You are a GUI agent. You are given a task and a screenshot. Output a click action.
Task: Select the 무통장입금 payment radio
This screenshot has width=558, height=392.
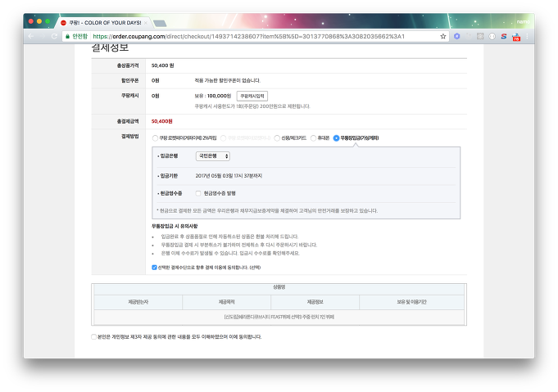(x=336, y=138)
